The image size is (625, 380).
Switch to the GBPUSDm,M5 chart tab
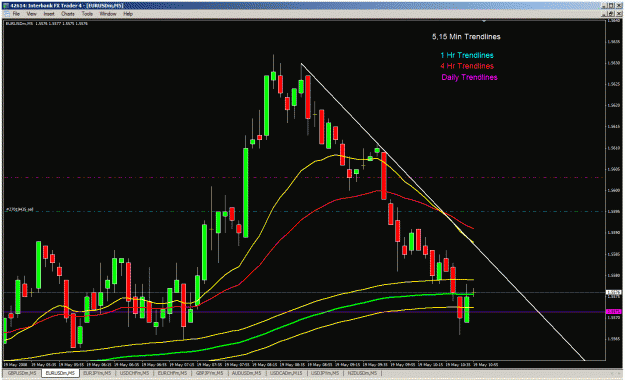click(22, 373)
